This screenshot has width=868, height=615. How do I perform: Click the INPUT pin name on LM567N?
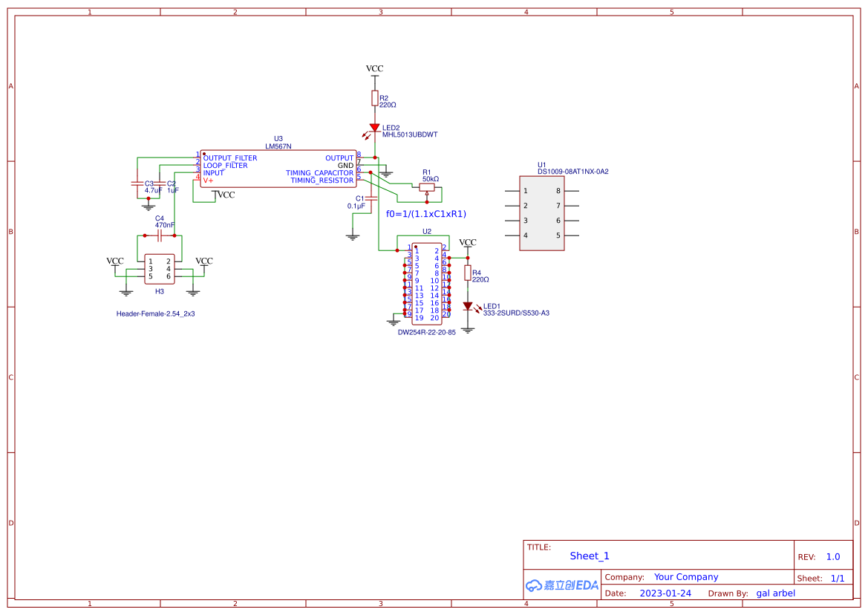coord(213,173)
